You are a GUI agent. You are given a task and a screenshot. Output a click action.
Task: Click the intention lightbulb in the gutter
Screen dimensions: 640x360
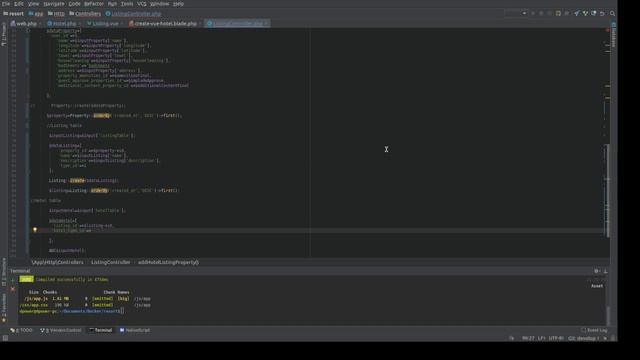point(35,230)
